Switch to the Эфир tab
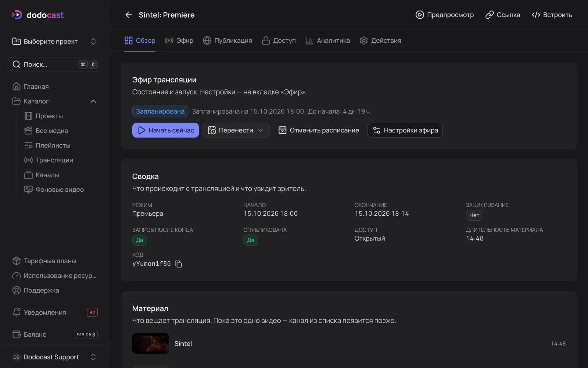Image resolution: width=588 pixels, height=368 pixels. (179, 40)
